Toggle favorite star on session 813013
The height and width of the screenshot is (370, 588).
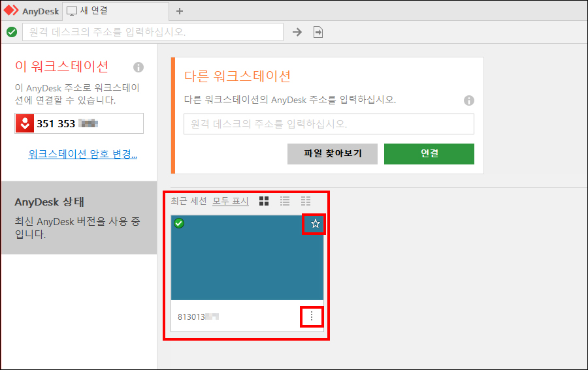coord(316,224)
